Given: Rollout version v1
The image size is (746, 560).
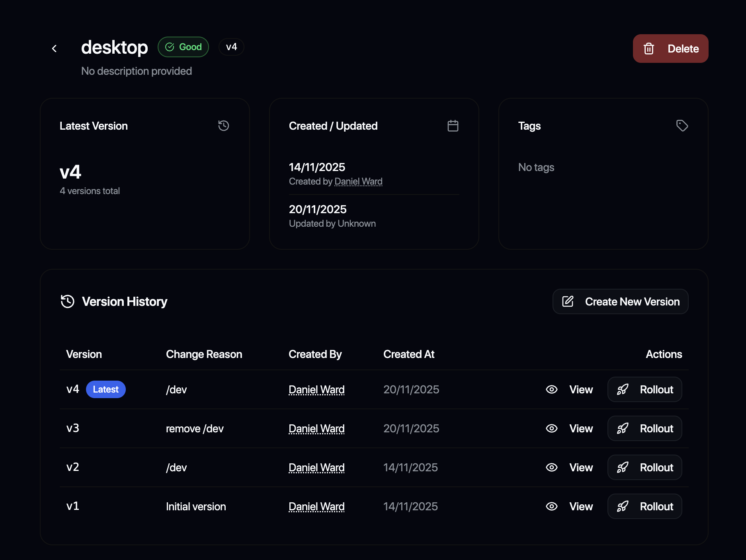Looking at the screenshot, I should [x=644, y=506].
